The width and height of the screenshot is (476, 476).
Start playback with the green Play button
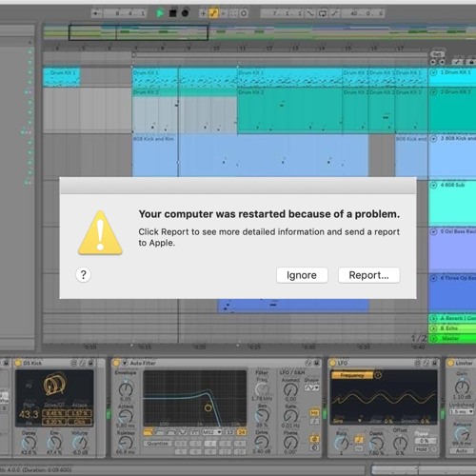(x=160, y=13)
